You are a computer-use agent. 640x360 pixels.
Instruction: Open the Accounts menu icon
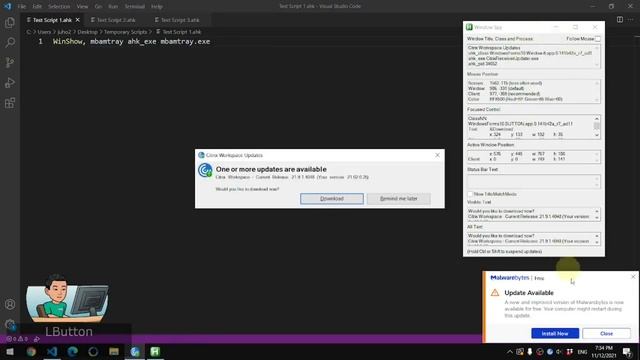click(10, 304)
